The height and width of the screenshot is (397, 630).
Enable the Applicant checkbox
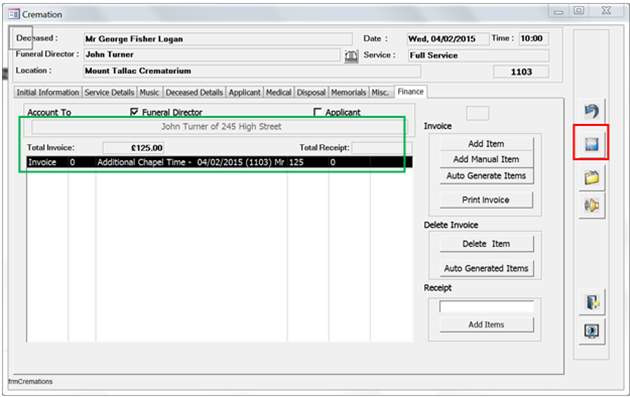click(x=317, y=112)
